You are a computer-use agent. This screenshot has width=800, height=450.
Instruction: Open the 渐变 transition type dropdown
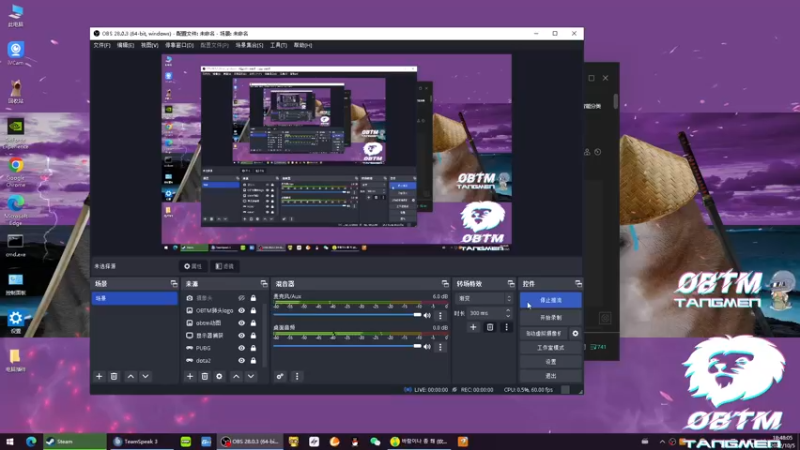tap(484, 298)
